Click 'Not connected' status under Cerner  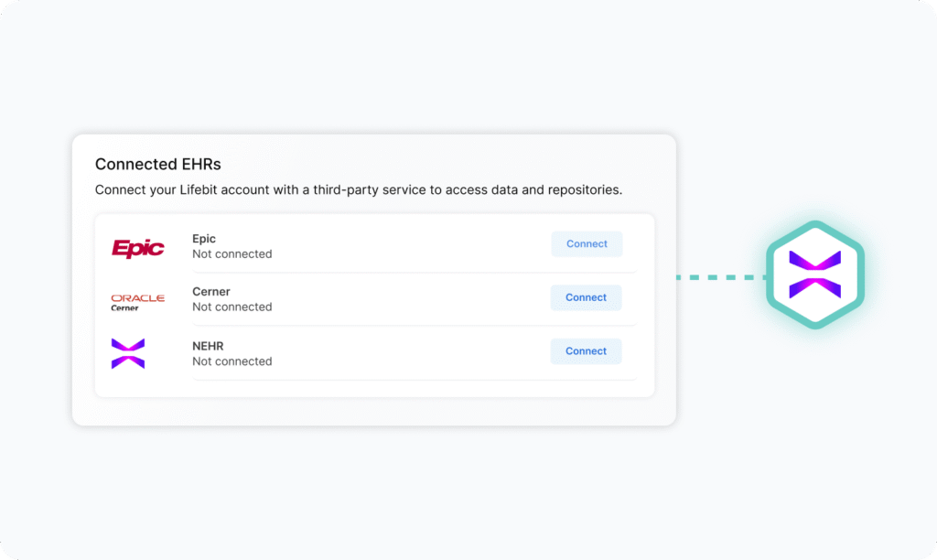click(232, 307)
